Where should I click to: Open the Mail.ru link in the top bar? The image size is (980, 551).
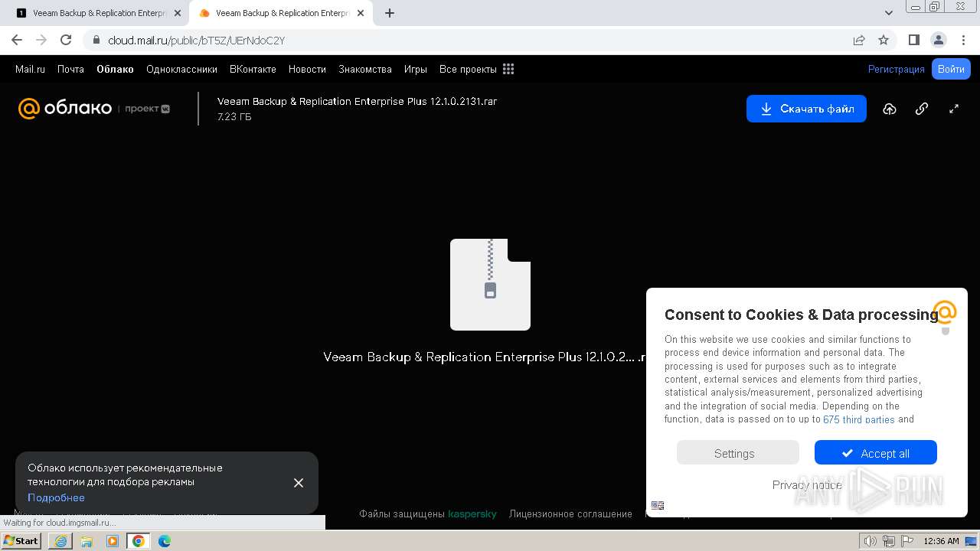tap(30, 69)
